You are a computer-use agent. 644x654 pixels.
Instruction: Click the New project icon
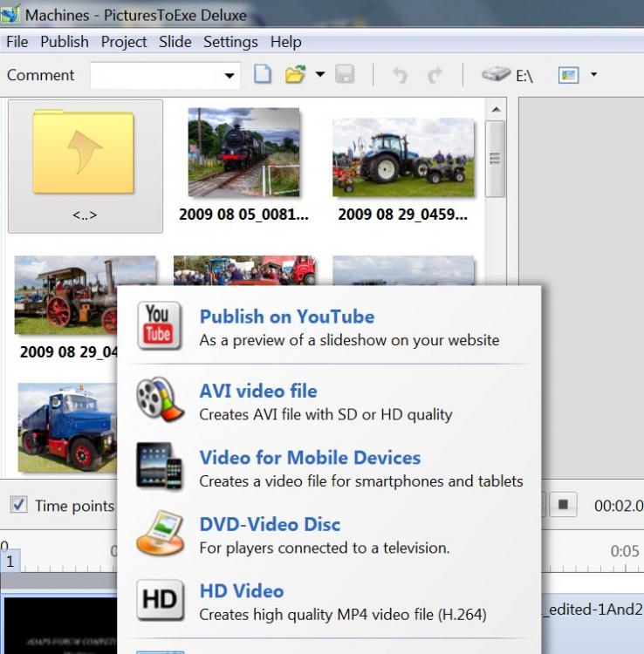click(x=263, y=75)
